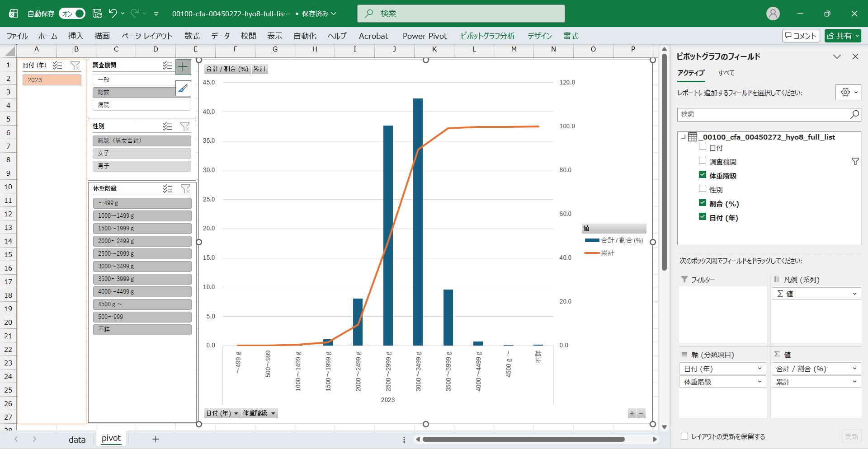Image resolution: width=868 pixels, height=449 pixels.
Task: Click the save icon in title bar
Action: coord(97,14)
